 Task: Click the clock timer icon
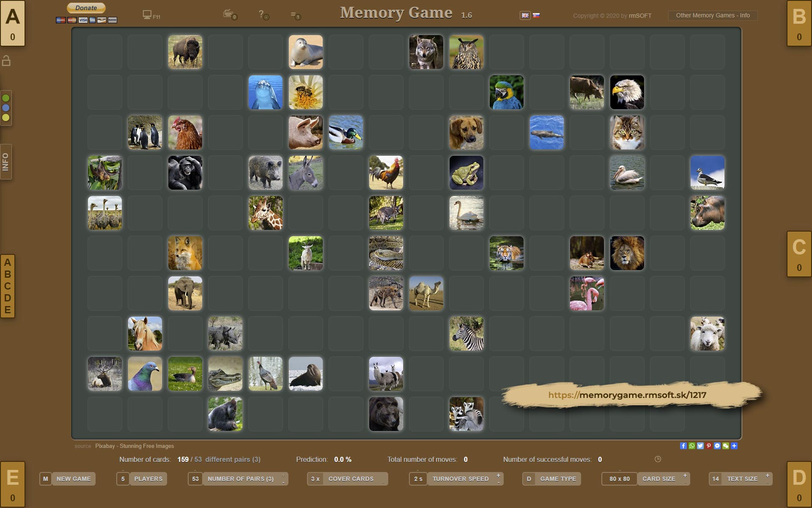click(x=658, y=459)
